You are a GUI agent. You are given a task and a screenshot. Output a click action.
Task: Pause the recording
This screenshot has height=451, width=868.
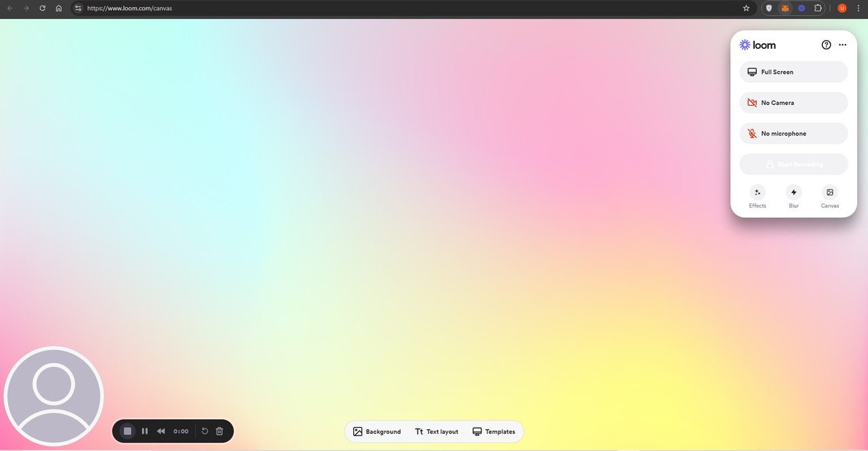(x=144, y=431)
